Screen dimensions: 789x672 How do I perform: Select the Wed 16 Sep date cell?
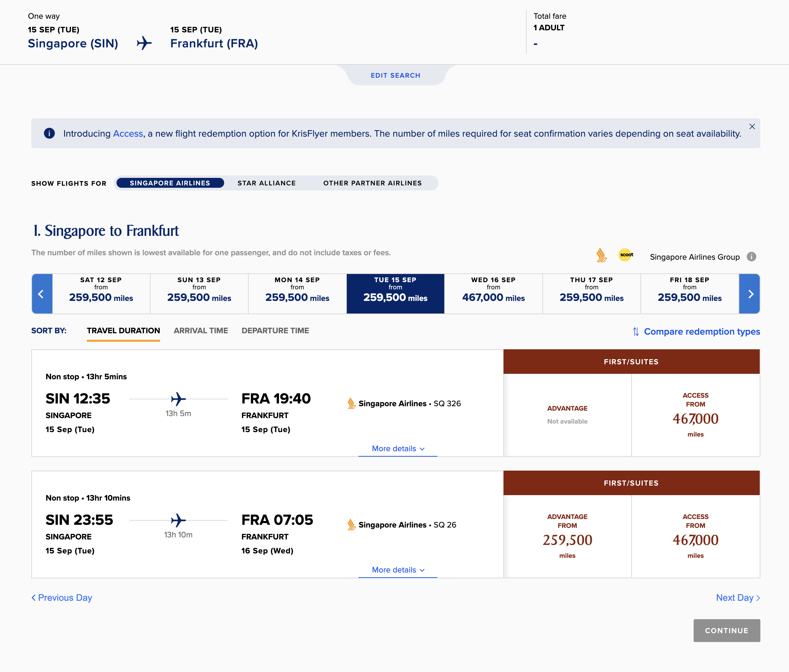point(493,294)
